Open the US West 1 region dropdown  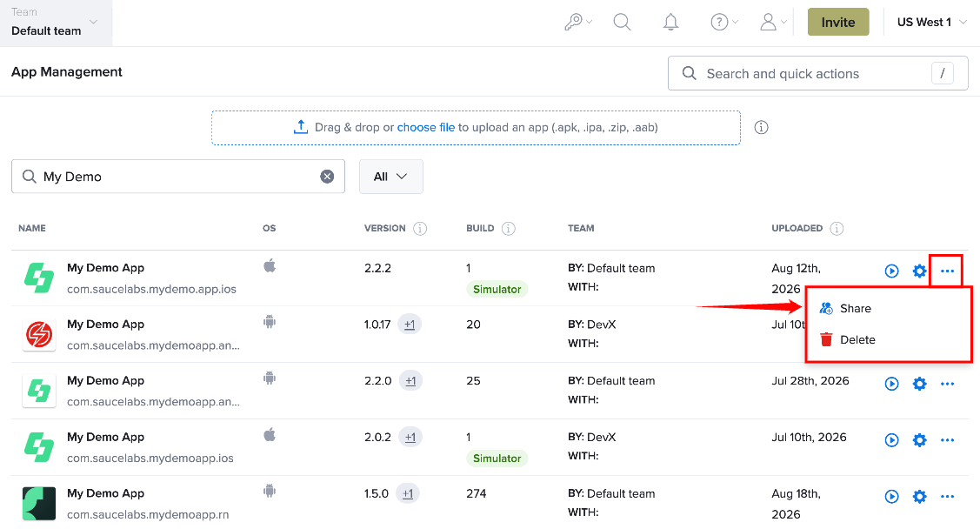[932, 23]
